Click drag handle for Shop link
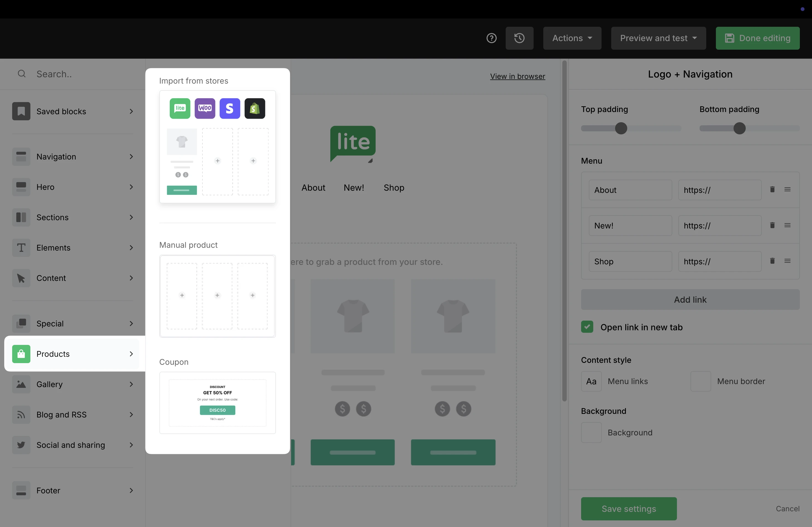This screenshot has width=812, height=527. [x=787, y=261]
